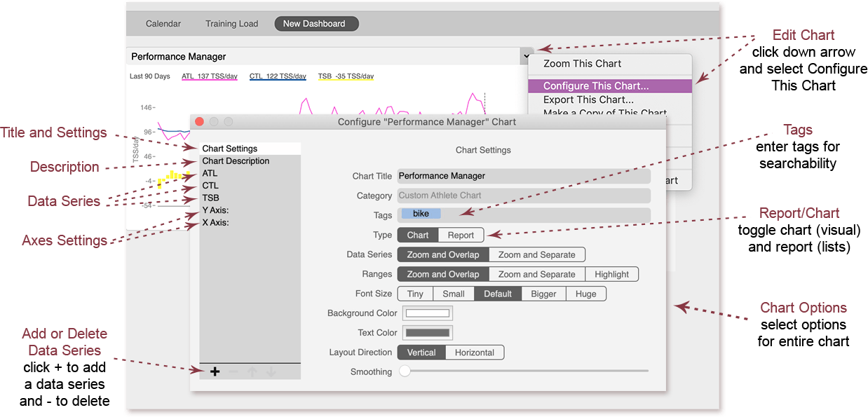Click the plus icon to add data series
Viewport: 868px width, 417px height.
215,371
